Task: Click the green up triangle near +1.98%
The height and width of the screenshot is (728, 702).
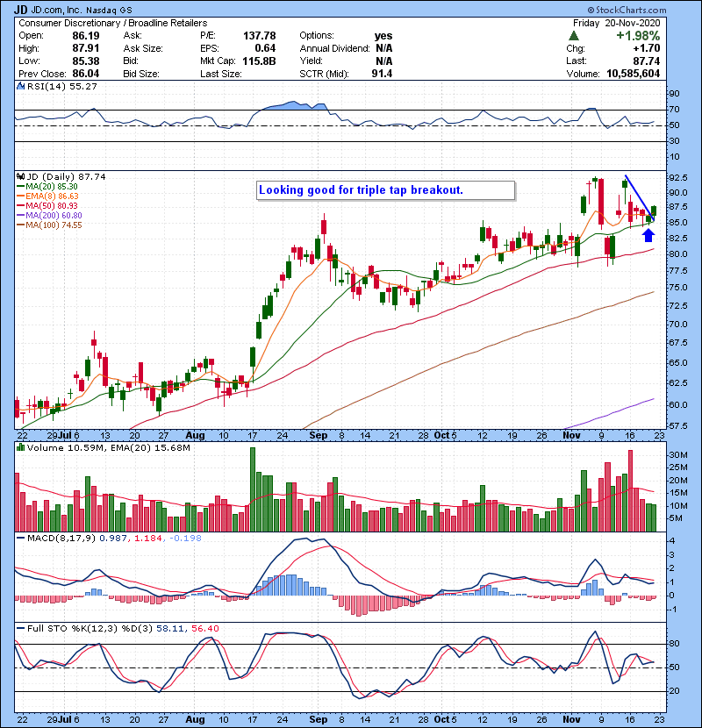Action: pos(574,36)
